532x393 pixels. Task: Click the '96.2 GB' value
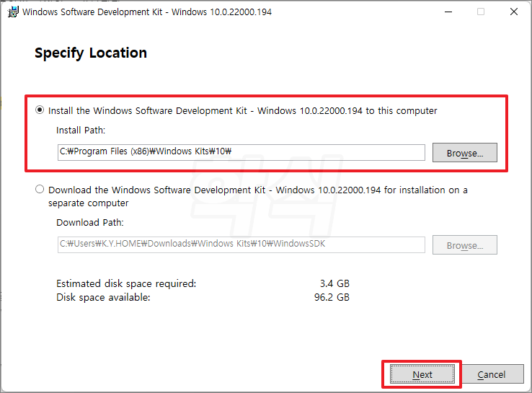tap(332, 297)
